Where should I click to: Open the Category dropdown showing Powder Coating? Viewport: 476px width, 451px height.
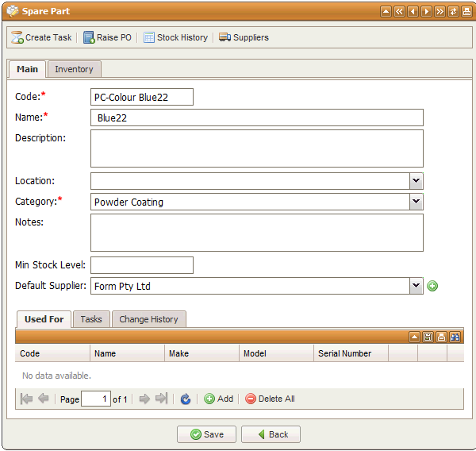[416, 202]
